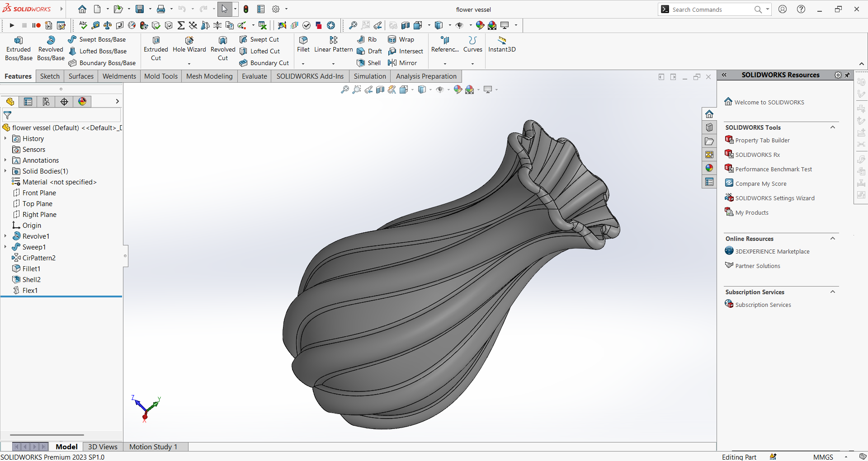Apply the Fillet feature tool
Viewport: 868px width, 461px height.
click(x=303, y=45)
